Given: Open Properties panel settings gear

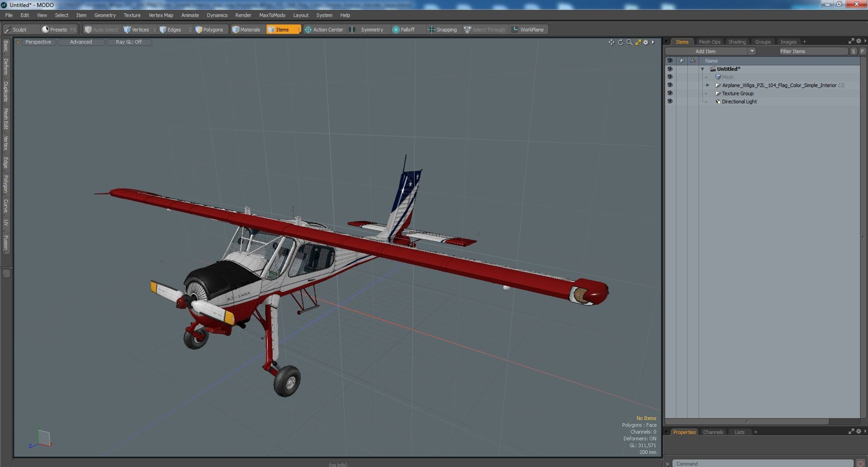Looking at the screenshot, I should [859, 432].
